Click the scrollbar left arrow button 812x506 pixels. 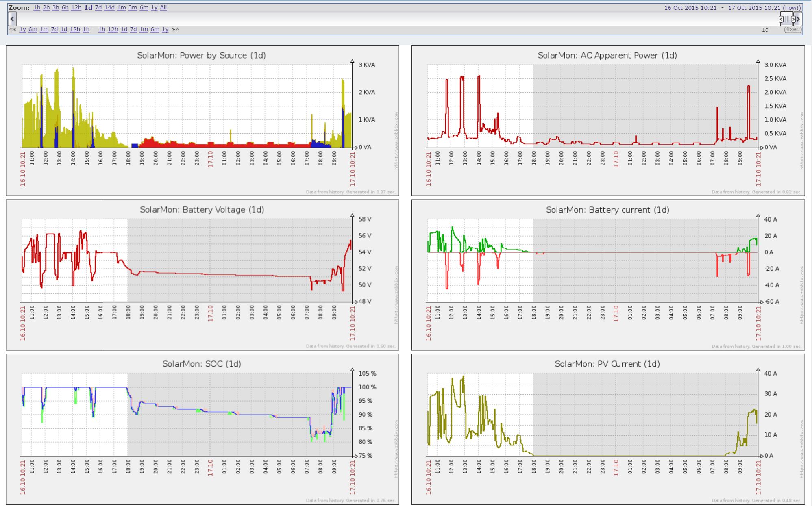click(13, 19)
